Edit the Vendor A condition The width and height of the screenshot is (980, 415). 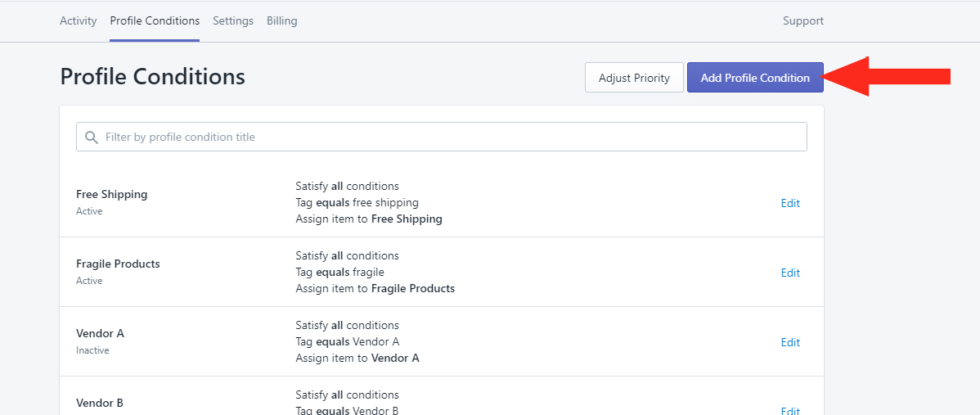tap(790, 342)
